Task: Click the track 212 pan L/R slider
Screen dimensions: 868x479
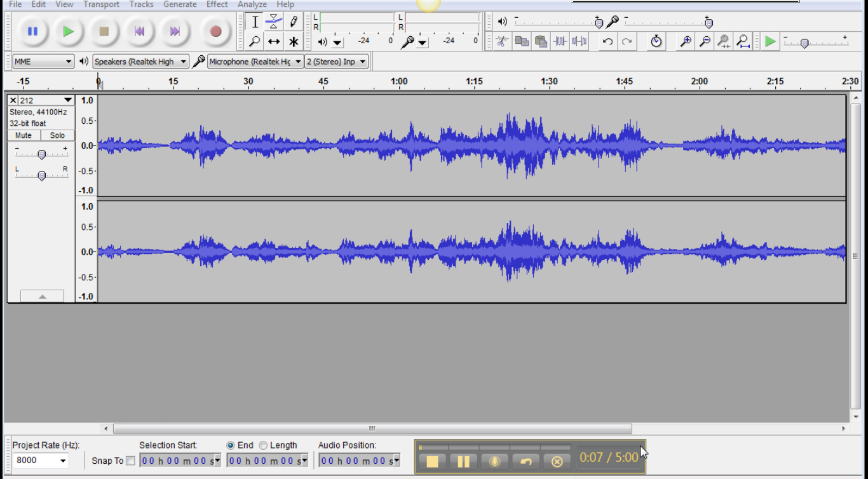Action: [41, 175]
